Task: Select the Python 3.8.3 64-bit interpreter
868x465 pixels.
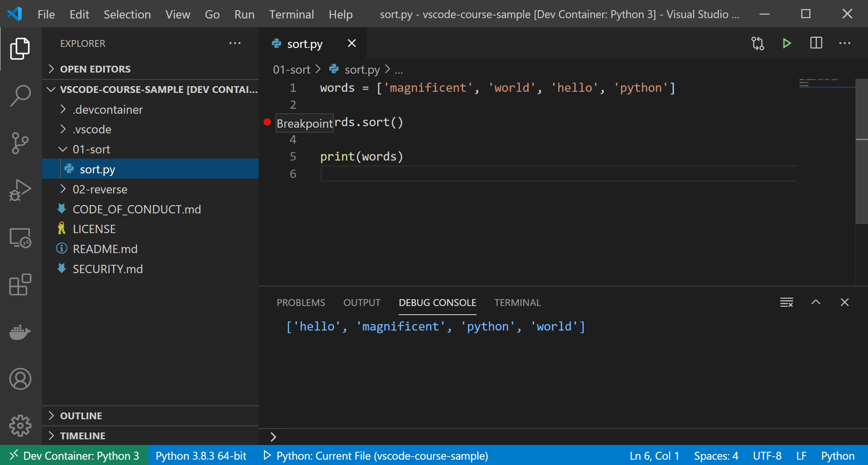Action: (201, 456)
